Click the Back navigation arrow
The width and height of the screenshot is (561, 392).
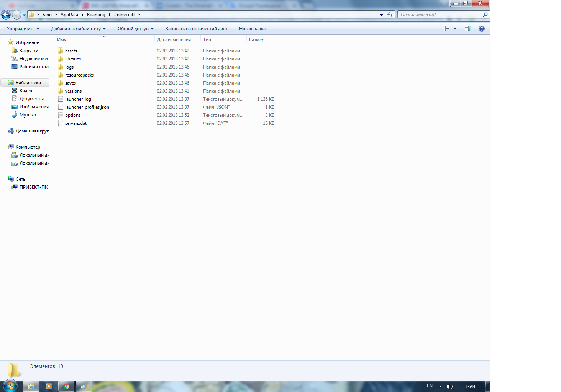[6, 15]
